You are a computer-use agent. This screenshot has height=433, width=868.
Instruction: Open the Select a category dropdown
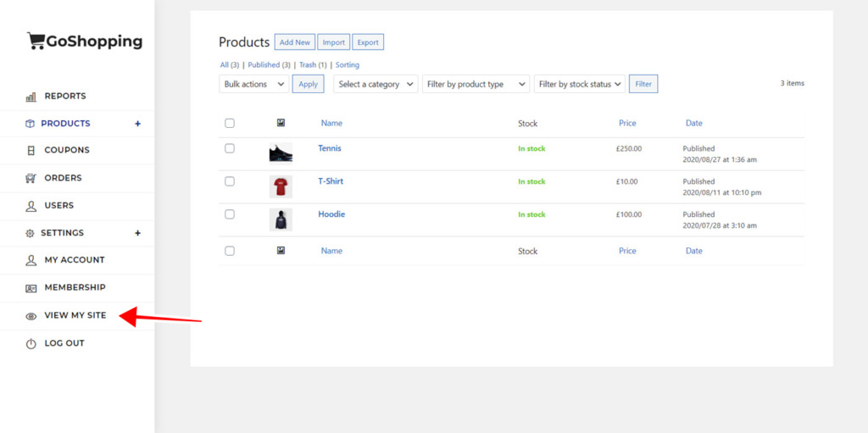point(376,84)
